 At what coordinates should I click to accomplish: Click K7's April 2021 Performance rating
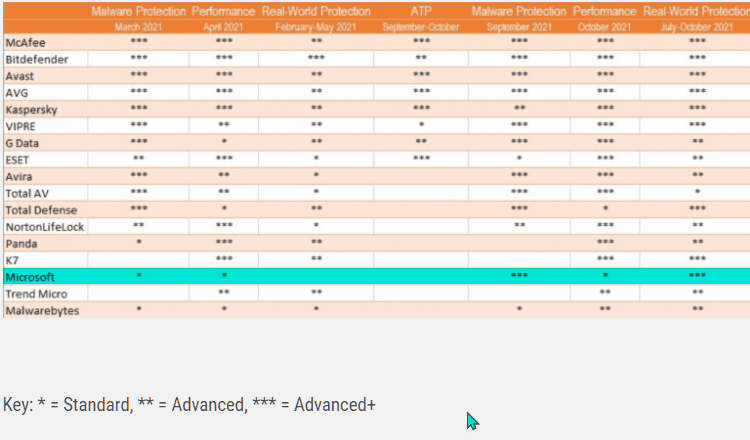pos(224,259)
